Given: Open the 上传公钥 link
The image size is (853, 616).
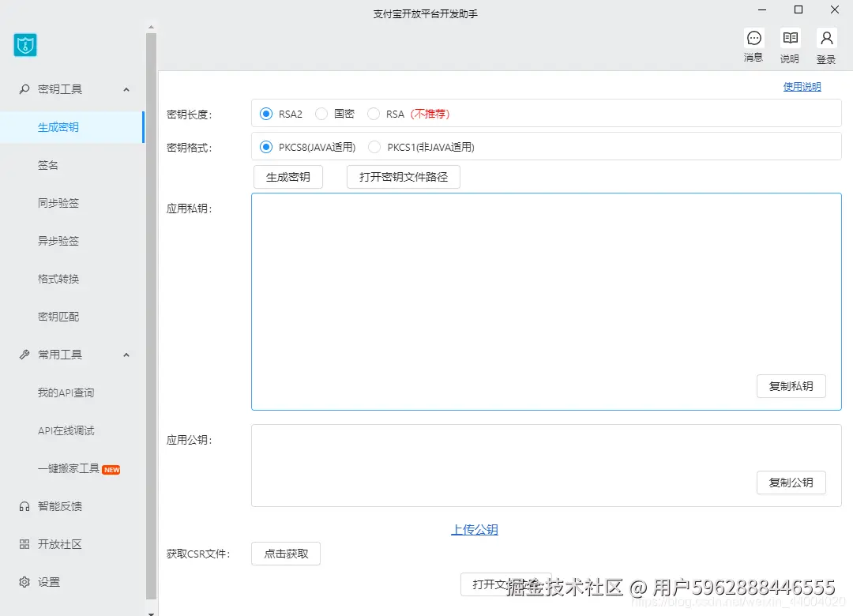Looking at the screenshot, I should point(475,531).
